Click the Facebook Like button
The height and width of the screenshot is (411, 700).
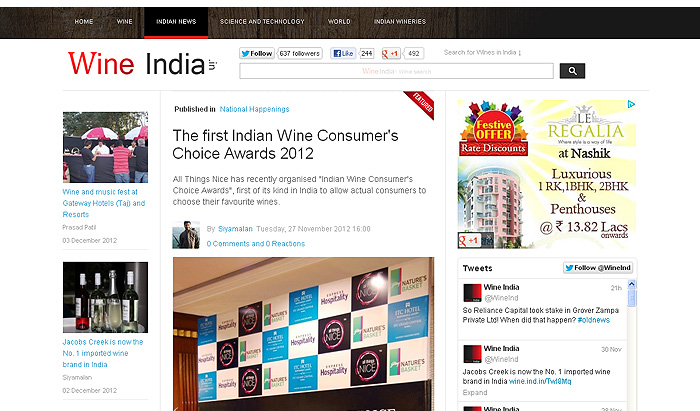343,54
